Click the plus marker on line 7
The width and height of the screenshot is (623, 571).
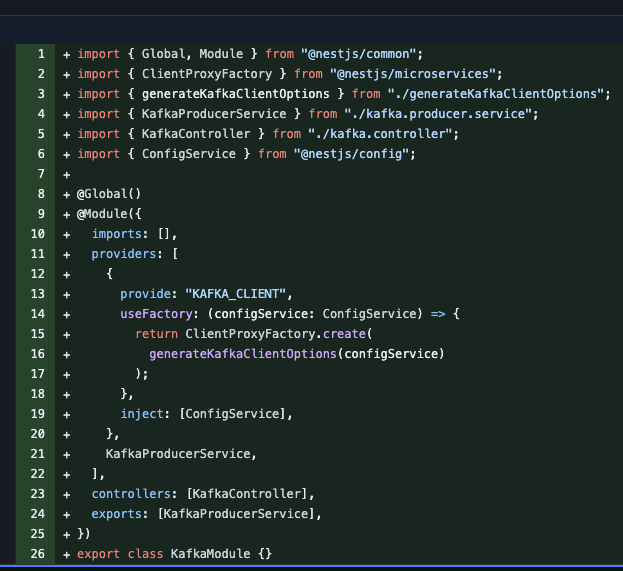coord(66,175)
